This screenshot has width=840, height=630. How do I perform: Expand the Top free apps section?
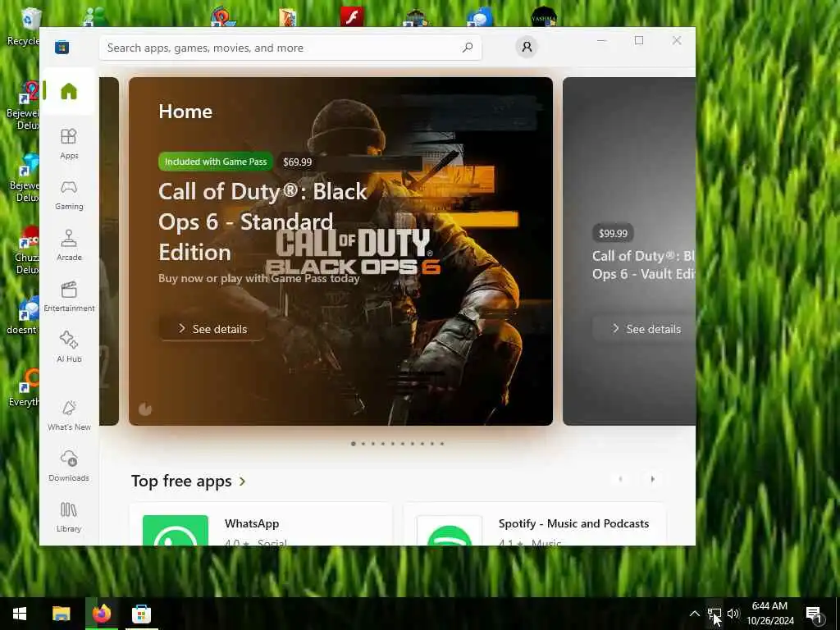189,481
